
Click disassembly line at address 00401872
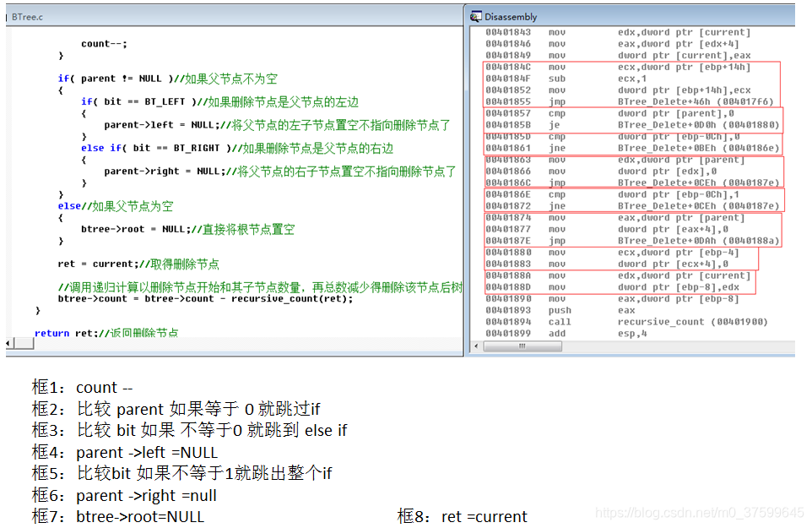coord(632,205)
